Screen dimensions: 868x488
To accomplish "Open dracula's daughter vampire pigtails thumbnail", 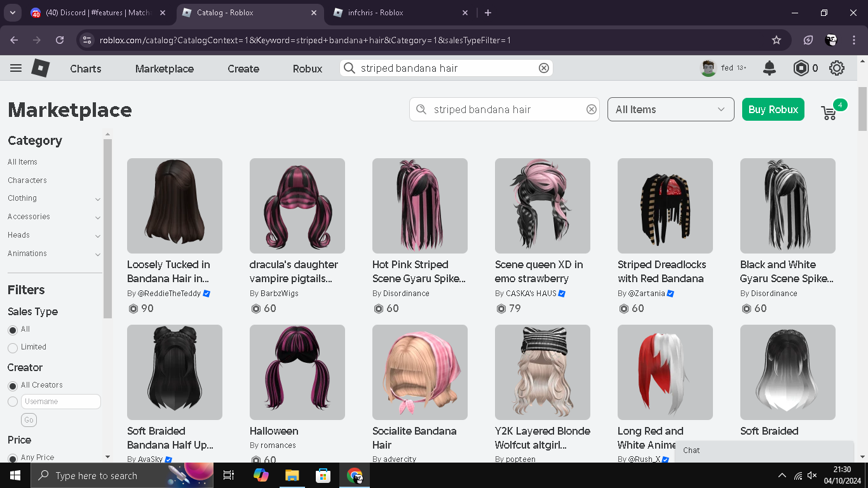I will coord(297,206).
